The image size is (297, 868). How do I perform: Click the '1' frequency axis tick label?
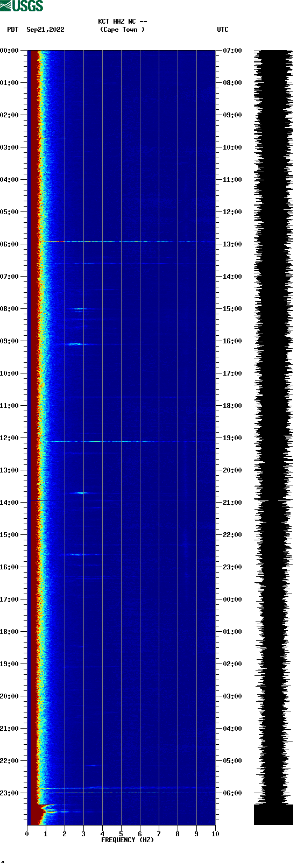click(46, 834)
